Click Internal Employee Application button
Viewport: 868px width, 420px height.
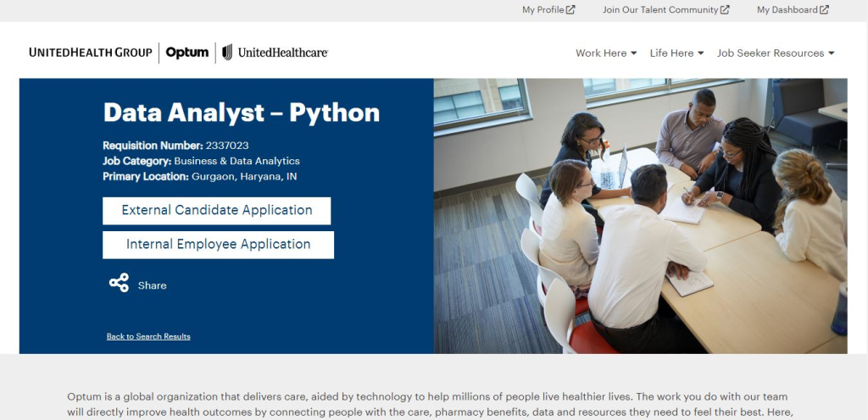[218, 245]
